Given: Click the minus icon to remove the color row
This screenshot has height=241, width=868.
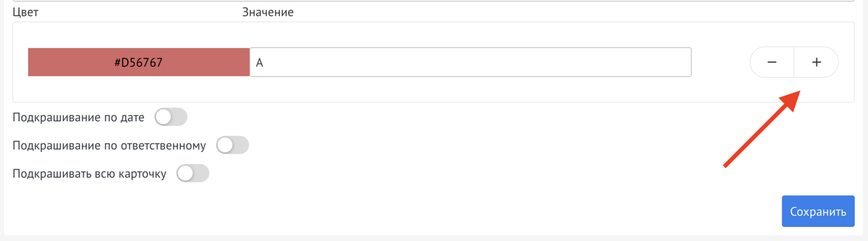Looking at the screenshot, I should [772, 62].
